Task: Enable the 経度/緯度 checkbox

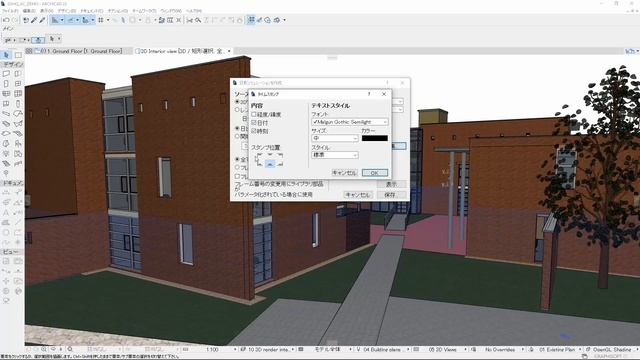Action: [x=254, y=115]
